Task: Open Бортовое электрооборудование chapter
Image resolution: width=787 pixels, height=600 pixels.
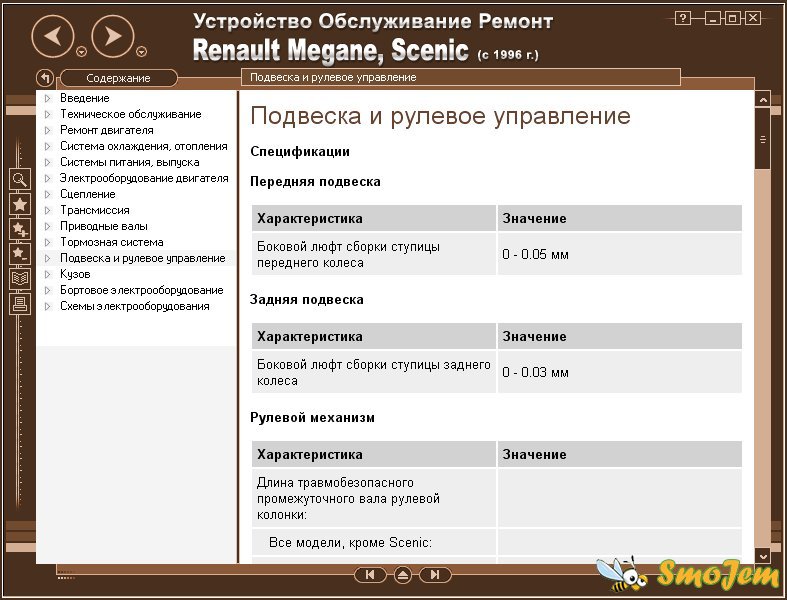Action: pos(142,290)
